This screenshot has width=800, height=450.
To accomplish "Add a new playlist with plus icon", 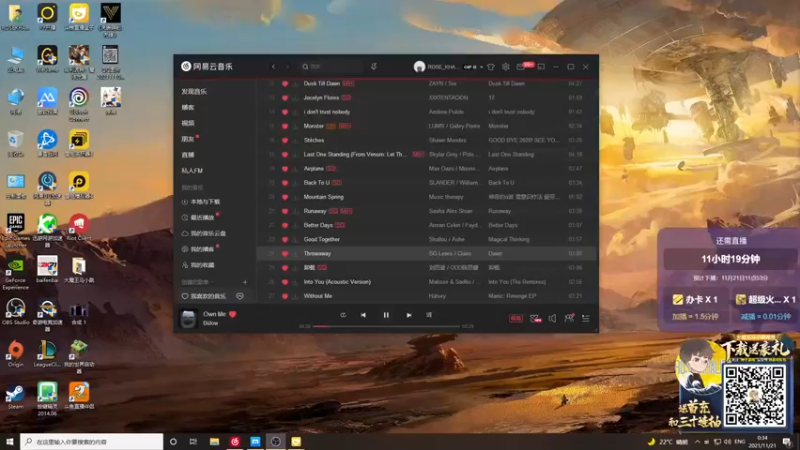I will (x=245, y=282).
